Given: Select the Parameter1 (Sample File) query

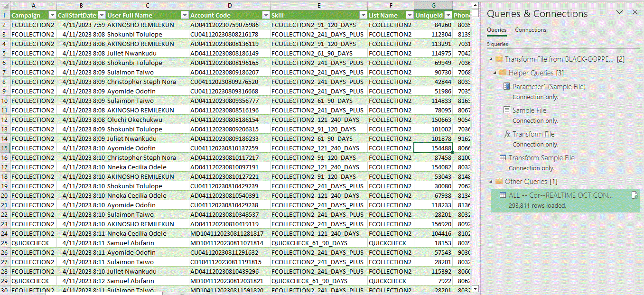Looking at the screenshot, I should pos(549,87).
